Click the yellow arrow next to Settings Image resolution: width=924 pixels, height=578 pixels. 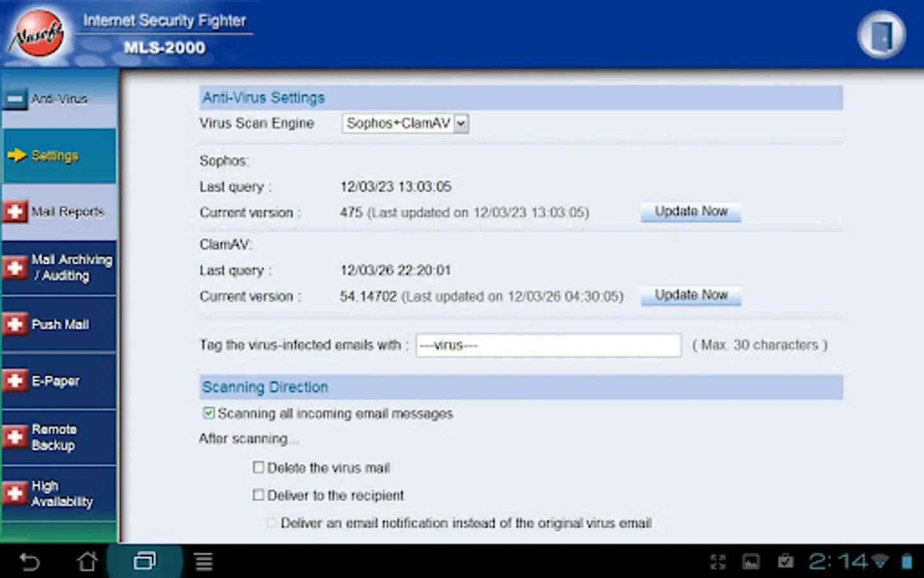pos(17,155)
